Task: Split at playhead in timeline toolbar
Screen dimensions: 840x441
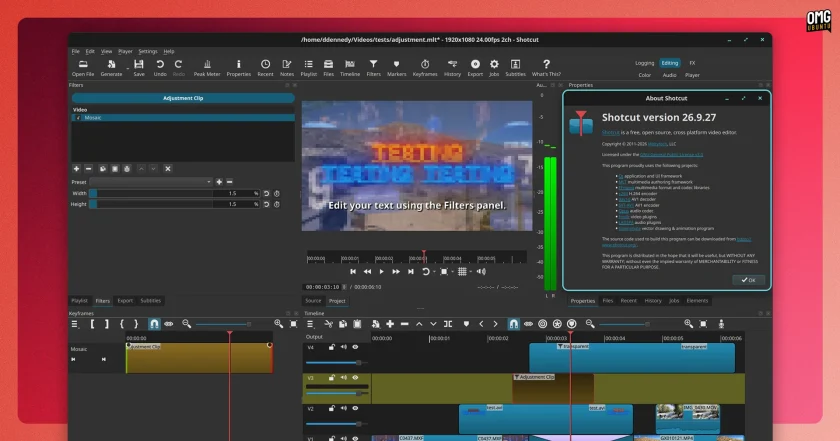Action: pos(448,324)
